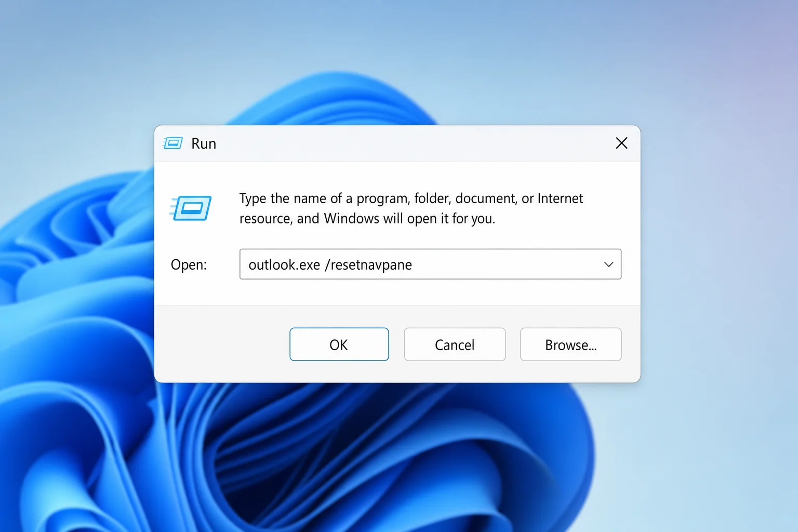Click the large Run icon beside description

click(x=191, y=208)
